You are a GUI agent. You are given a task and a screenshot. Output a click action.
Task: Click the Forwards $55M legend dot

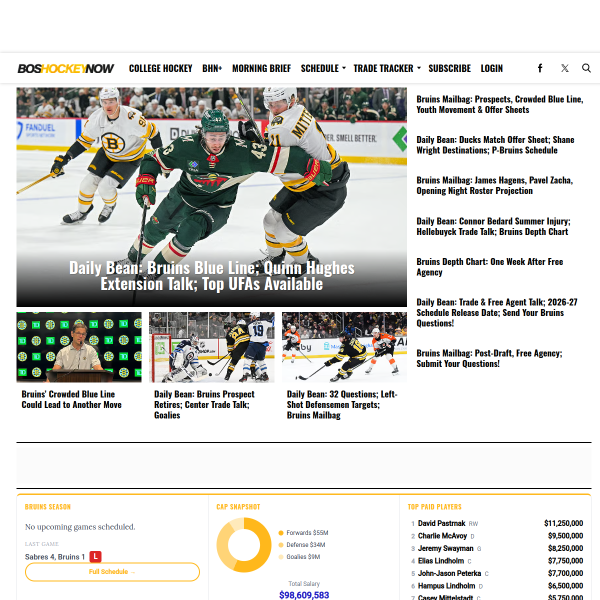pyautogui.click(x=281, y=533)
